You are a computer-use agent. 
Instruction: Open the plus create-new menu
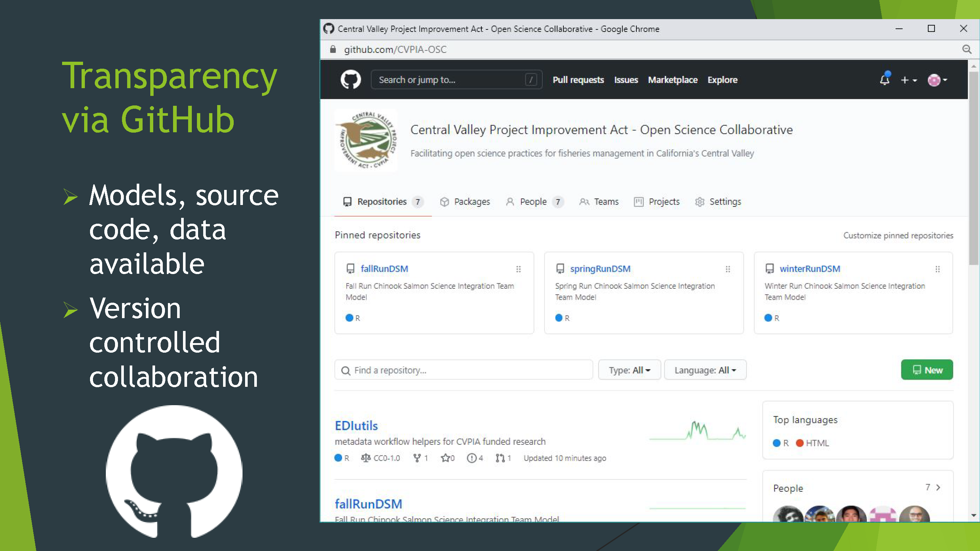pyautogui.click(x=908, y=80)
